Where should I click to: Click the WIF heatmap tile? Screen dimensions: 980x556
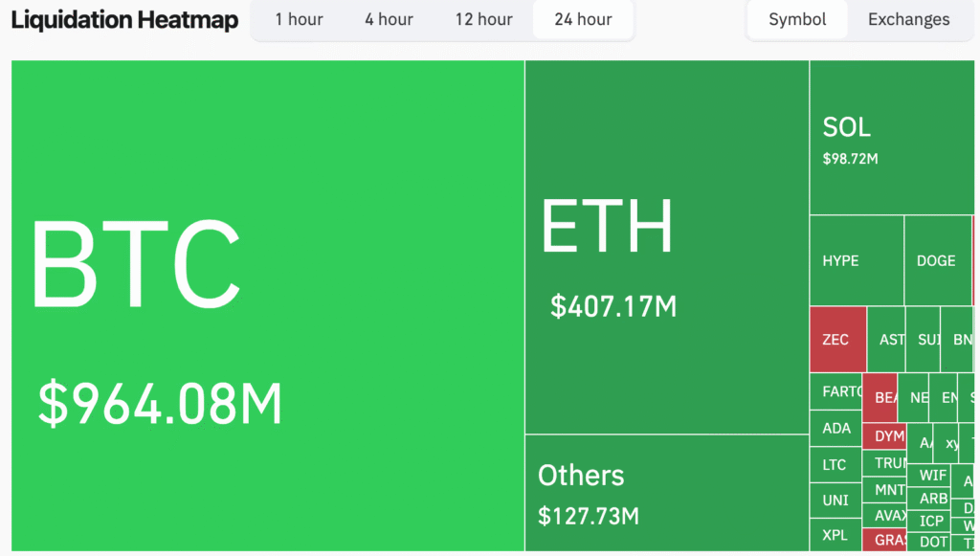tap(932, 475)
